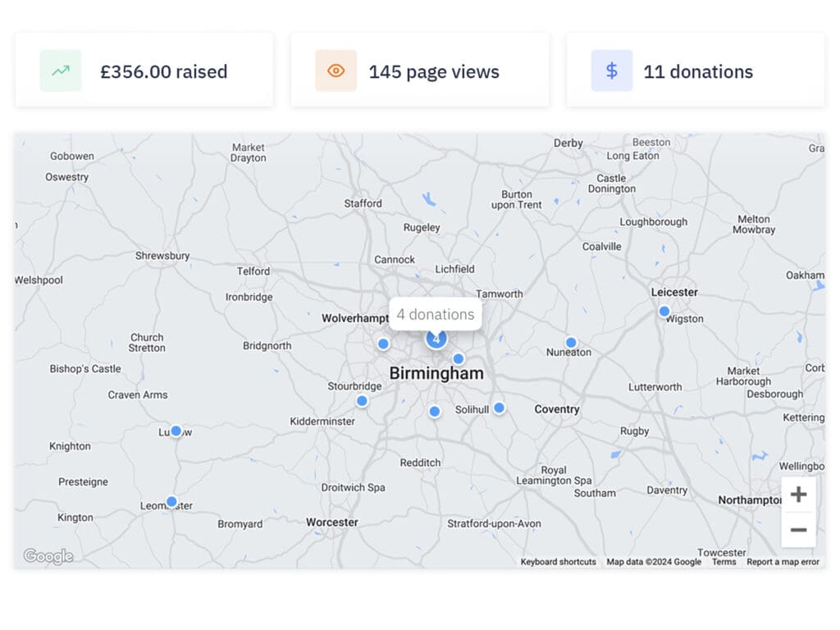Click the donation marker near Solihull
This screenshot has width=840, height=630.
pyautogui.click(x=499, y=408)
